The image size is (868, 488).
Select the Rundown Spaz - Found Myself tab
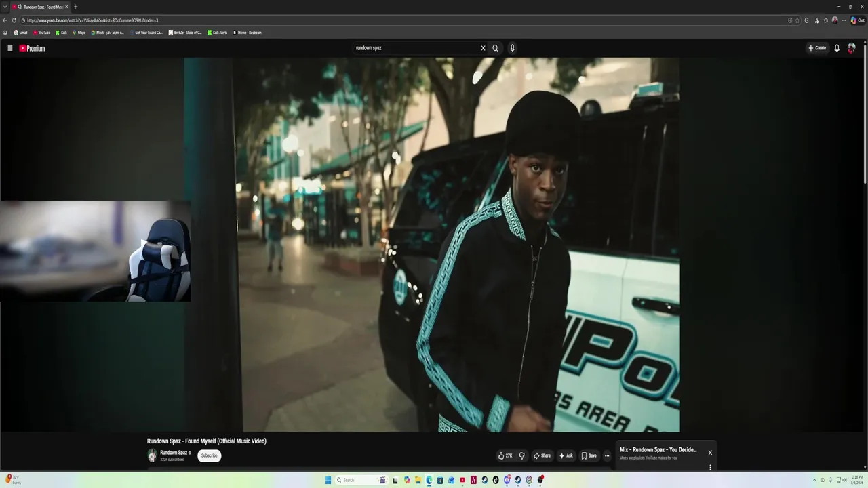click(x=40, y=7)
